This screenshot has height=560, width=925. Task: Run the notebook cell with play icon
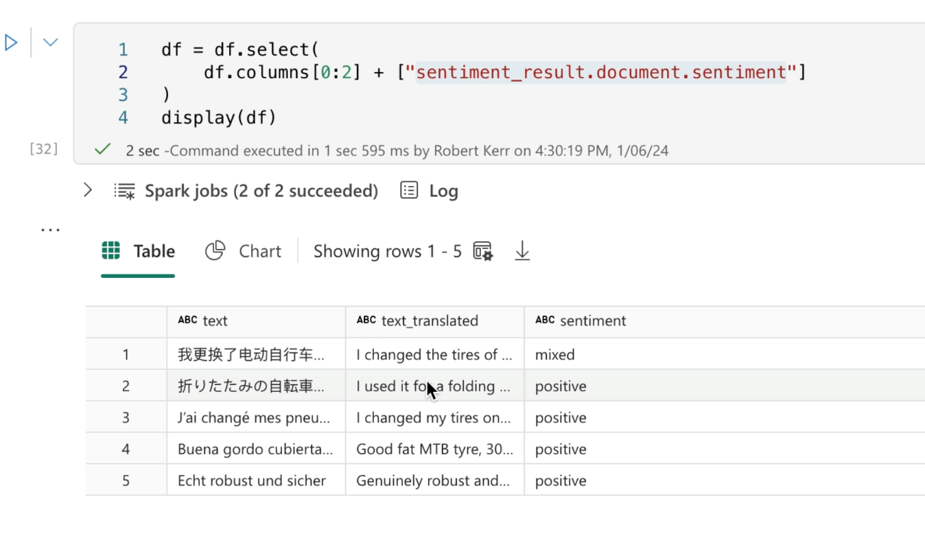[x=11, y=43]
